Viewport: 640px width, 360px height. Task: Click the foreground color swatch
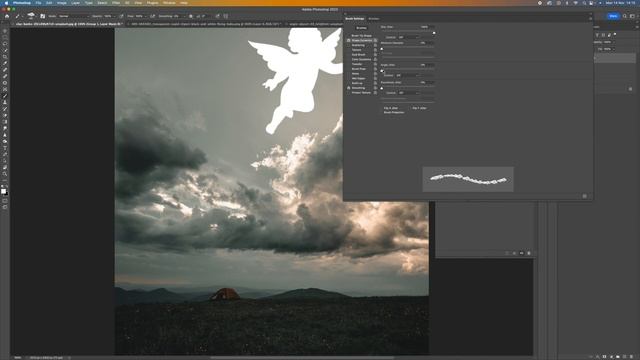click(3, 191)
